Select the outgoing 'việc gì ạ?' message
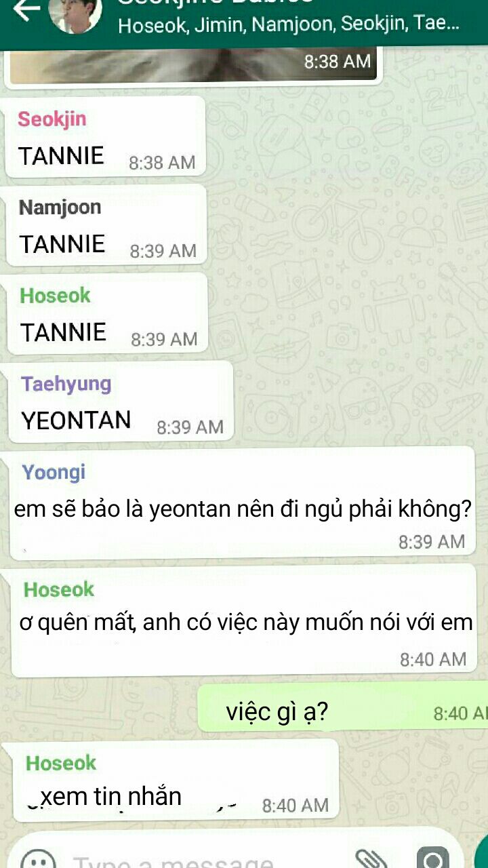This screenshot has width=488, height=868. pos(342,708)
